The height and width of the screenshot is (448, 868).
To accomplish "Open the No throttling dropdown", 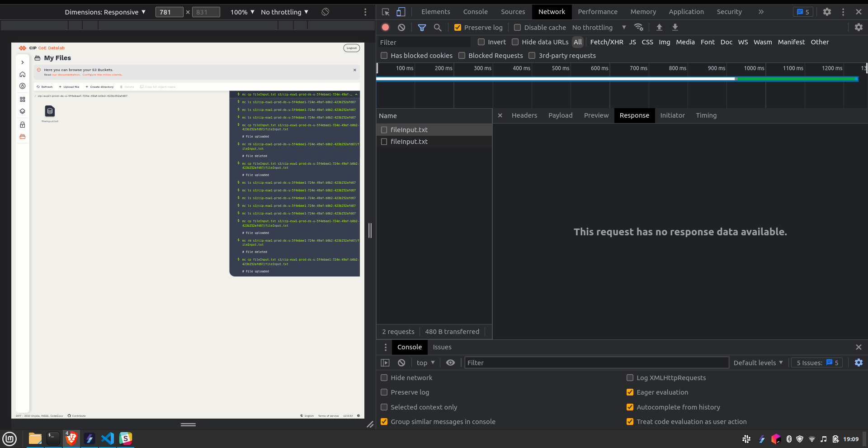I will pyautogui.click(x=598, y=27).
